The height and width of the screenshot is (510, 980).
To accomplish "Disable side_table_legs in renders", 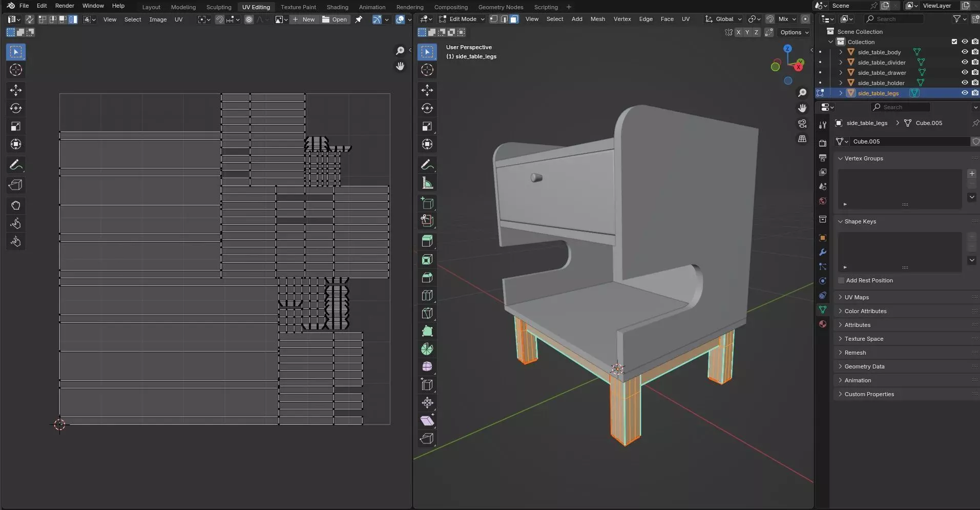I will pyautogui.click(x=975, y=93).
